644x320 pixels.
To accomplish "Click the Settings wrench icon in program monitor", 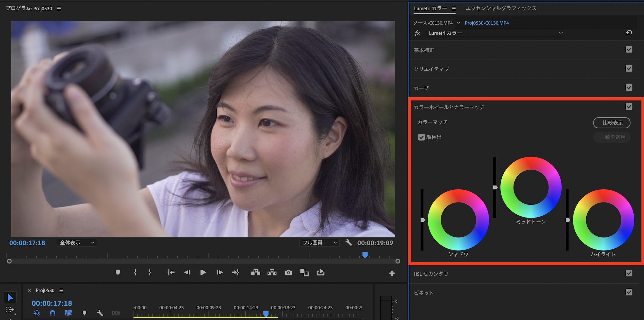I will (x=348, y=242).
